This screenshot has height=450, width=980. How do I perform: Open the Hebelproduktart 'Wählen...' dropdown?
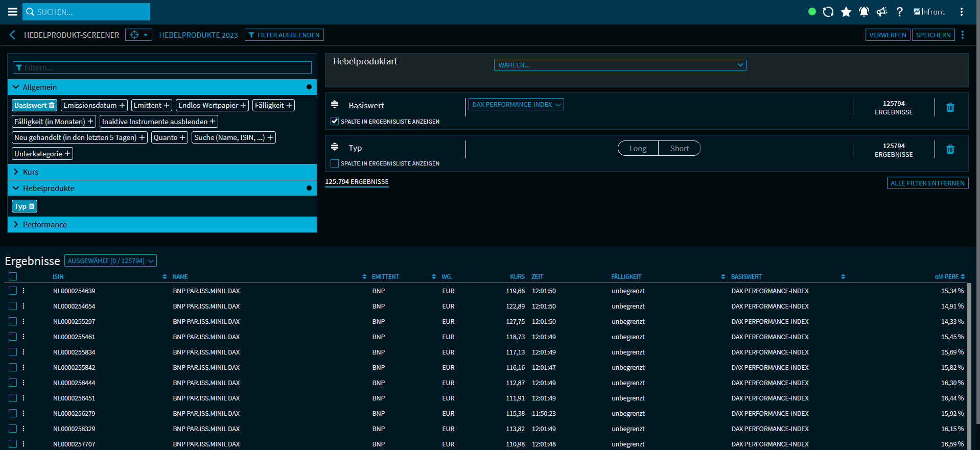click(x=620, y=65)
